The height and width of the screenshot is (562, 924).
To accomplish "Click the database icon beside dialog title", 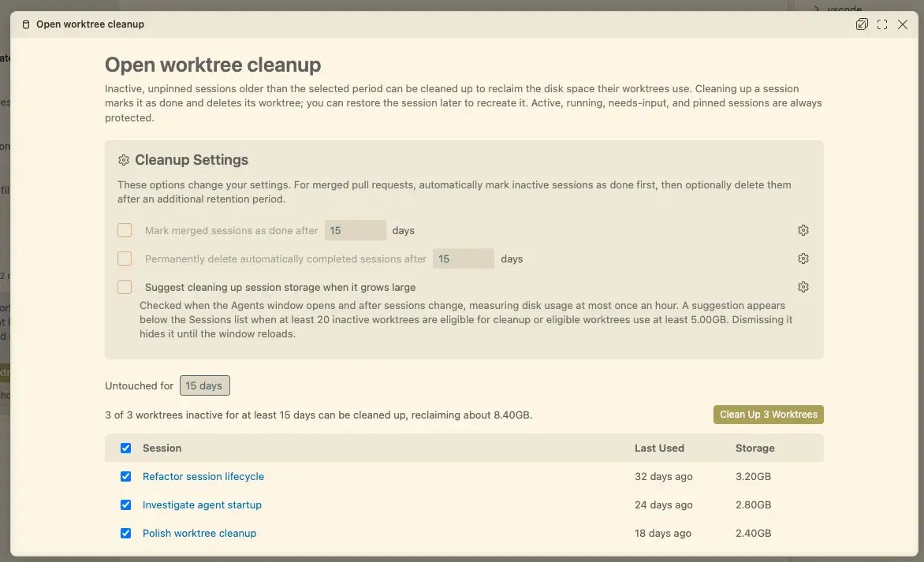I will pos(26,24).
